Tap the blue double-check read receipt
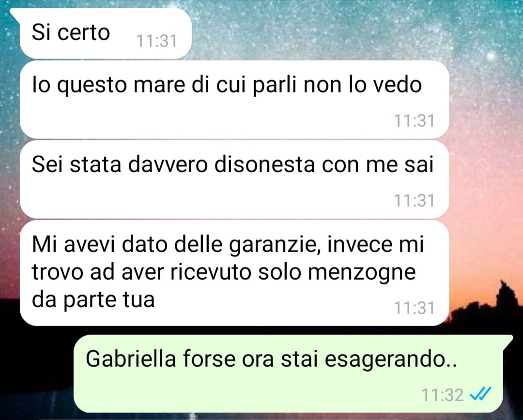This screenshot has width=523, height=420. 480,394
